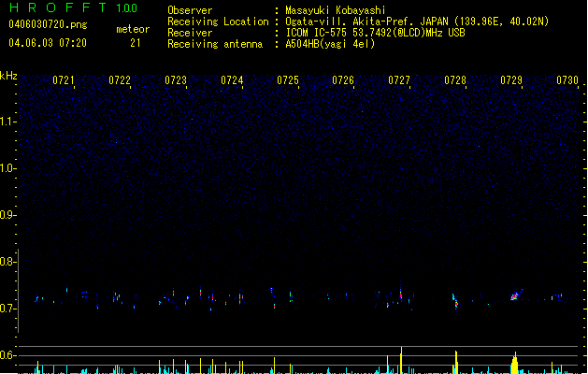
Task: Click the 1.0 frequency axis label
Action: coord(7,168)
